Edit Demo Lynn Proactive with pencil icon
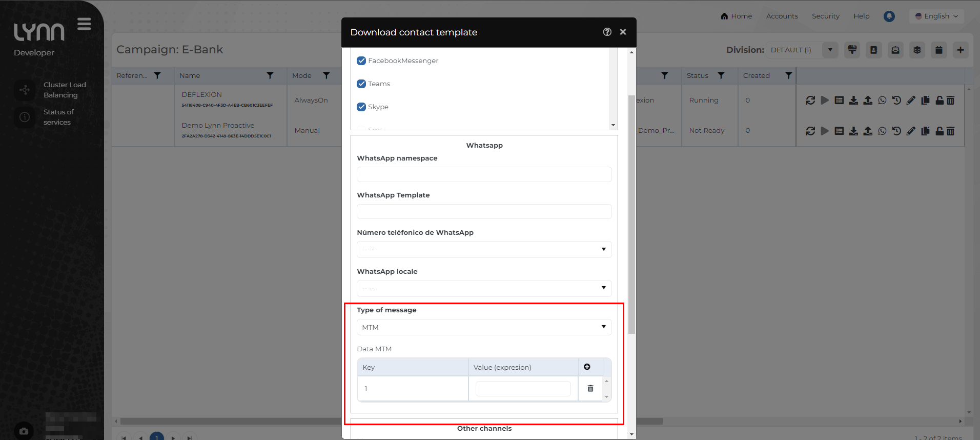Viewport: 980px width, 440px height. (x=911, y=131)
